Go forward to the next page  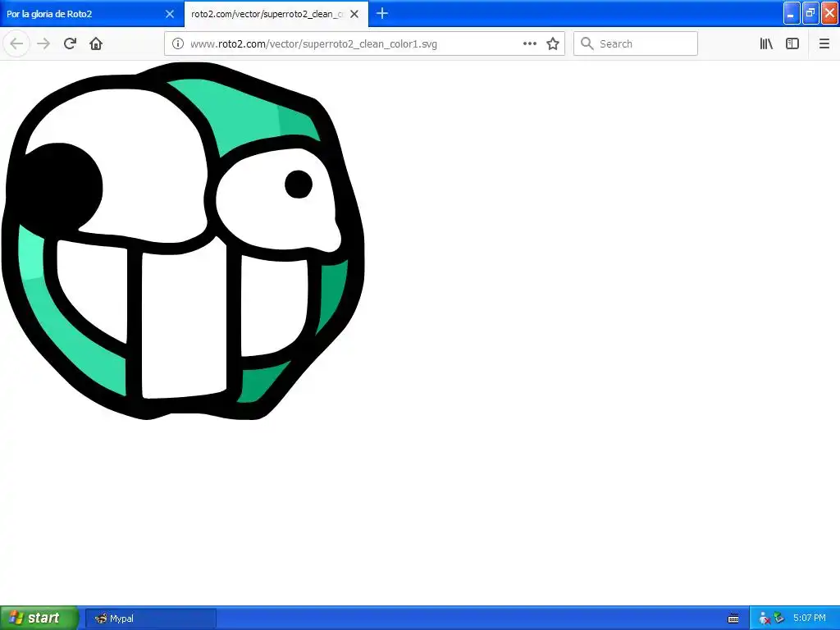(x=43, y=43)
